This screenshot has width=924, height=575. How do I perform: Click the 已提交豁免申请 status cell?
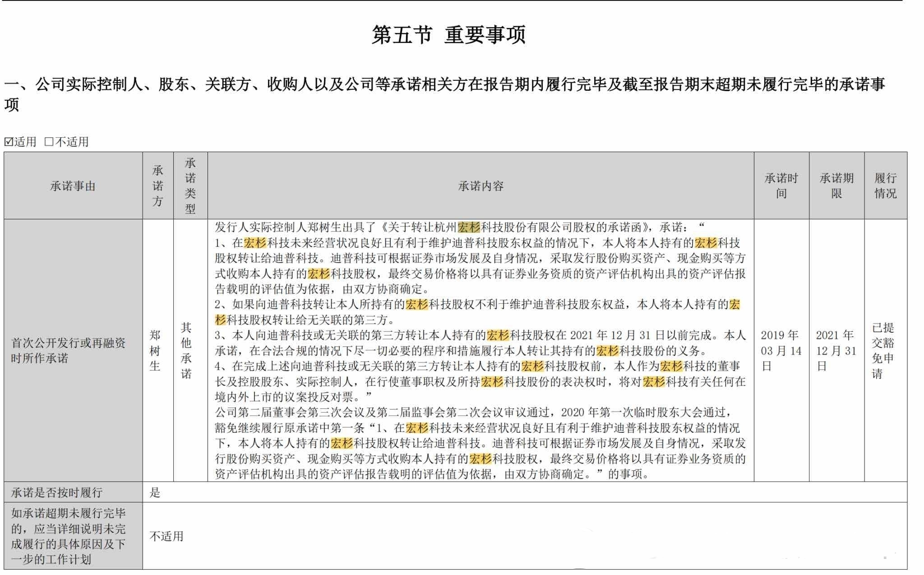(x=882, y=351)
